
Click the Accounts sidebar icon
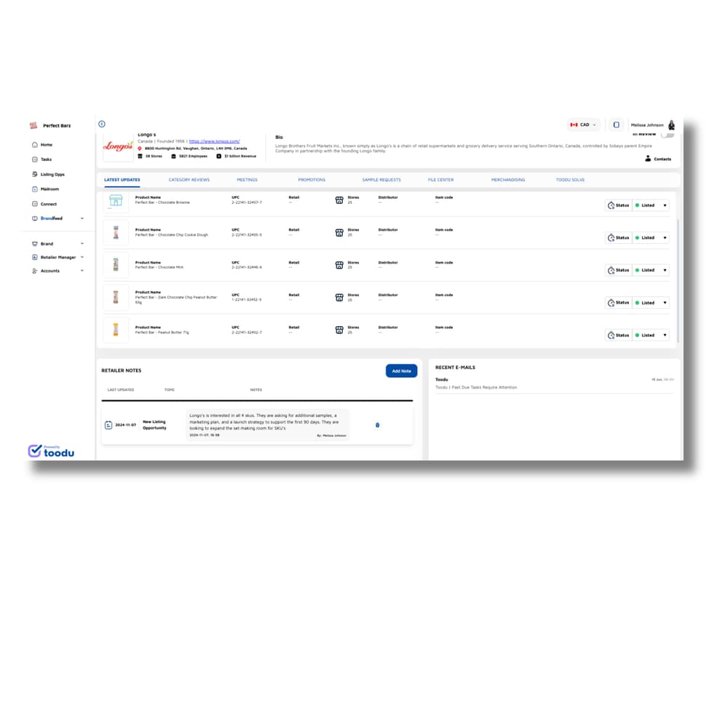(35, 271)
